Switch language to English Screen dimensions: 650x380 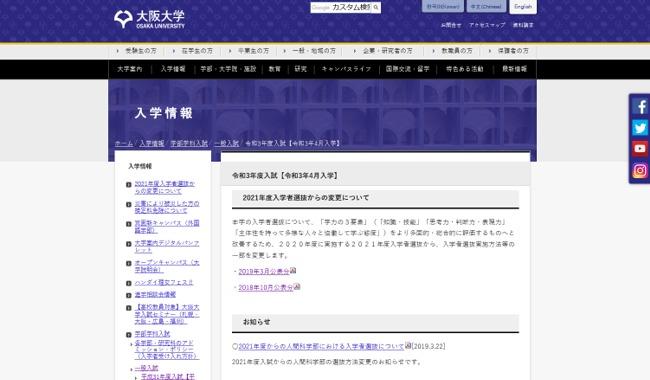(523, 7)
